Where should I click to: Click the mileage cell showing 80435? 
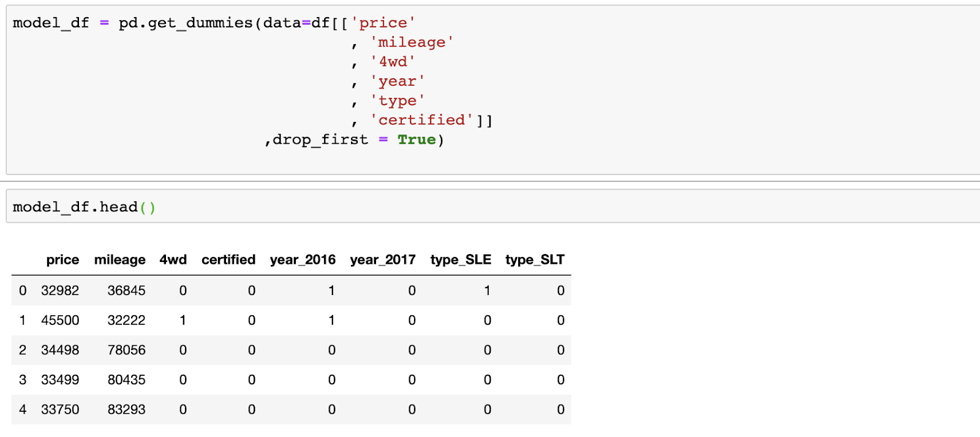tap(126, 379)
